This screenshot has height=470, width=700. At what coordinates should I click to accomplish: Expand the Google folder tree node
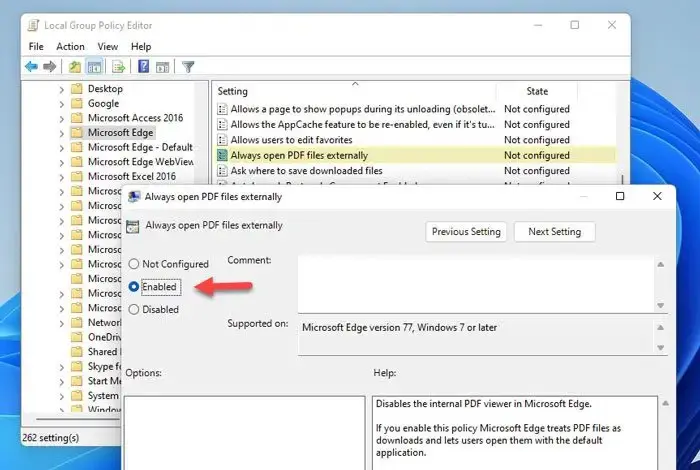point(62,104)
